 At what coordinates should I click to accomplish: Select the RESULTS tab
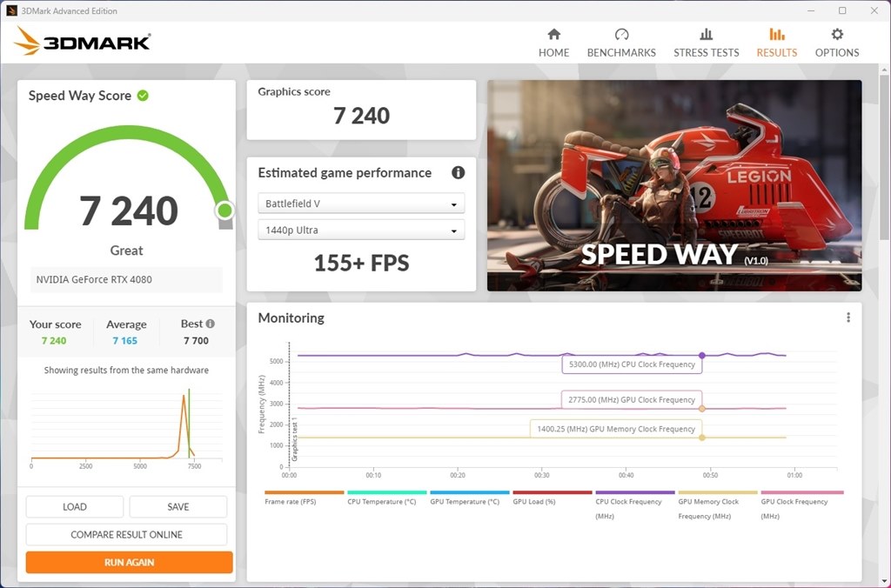click(777, 43)
